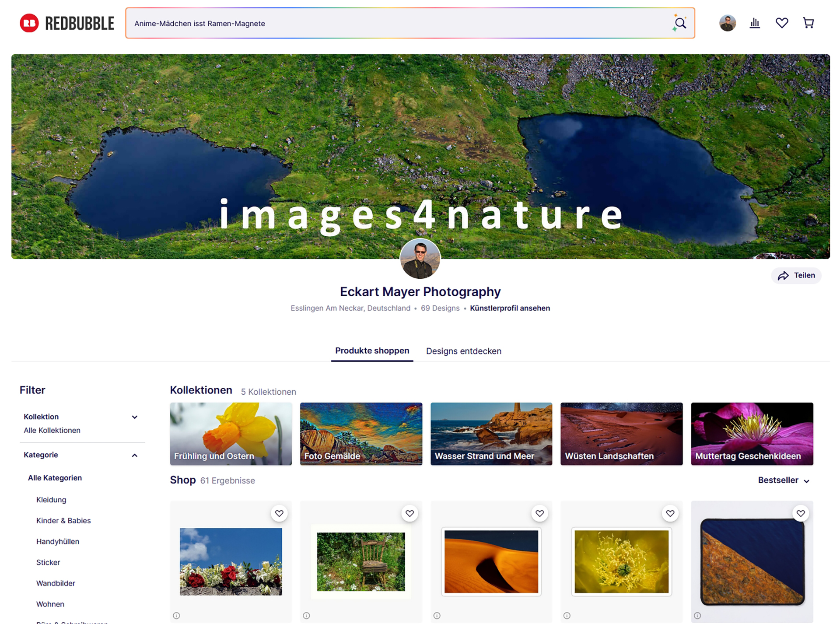Open Muttertag Geschenkideen collection
Screen dimensions: 840x624
(x=752, y=434)
